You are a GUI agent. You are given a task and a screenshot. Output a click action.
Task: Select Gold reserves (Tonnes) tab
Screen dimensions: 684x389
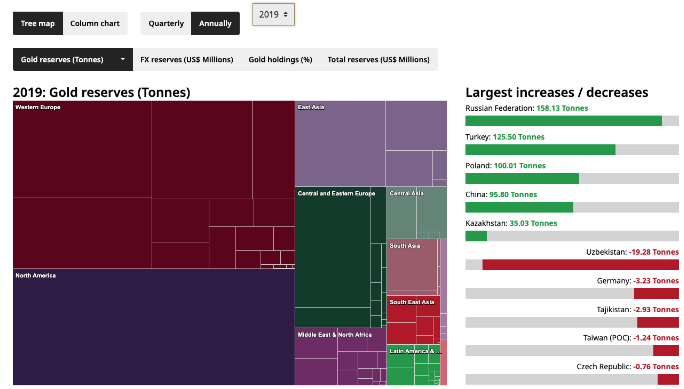[73, 59]
